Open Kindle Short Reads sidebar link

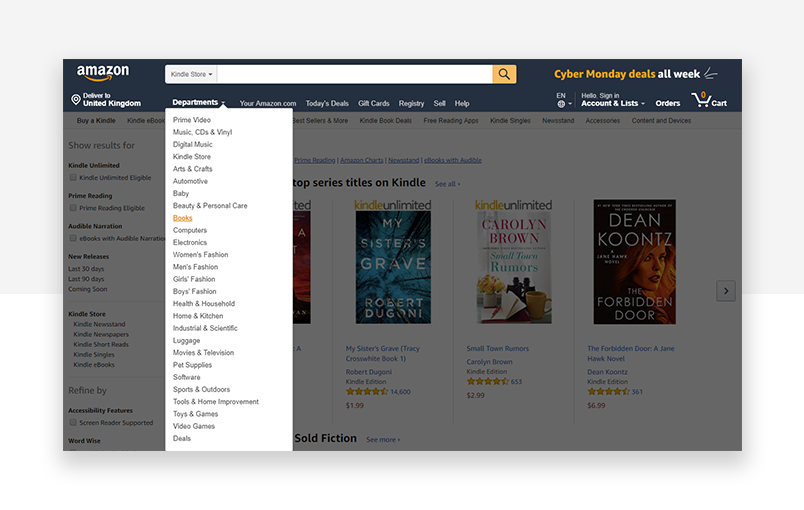(101, 344)
